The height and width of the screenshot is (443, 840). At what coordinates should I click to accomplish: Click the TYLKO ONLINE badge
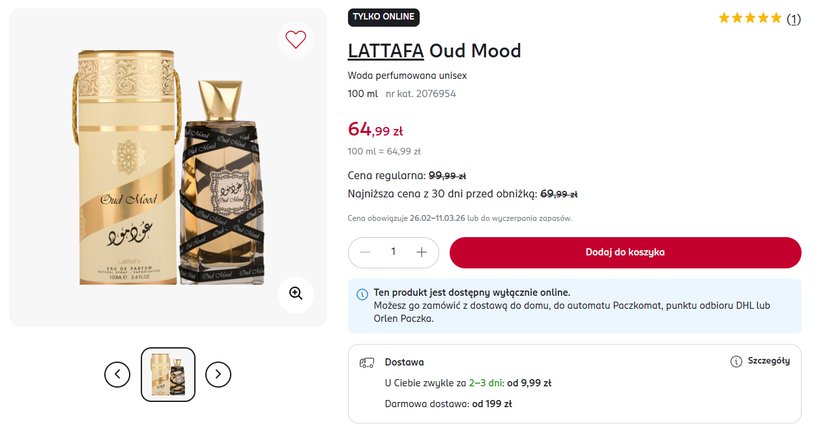(x=383, y=17)
